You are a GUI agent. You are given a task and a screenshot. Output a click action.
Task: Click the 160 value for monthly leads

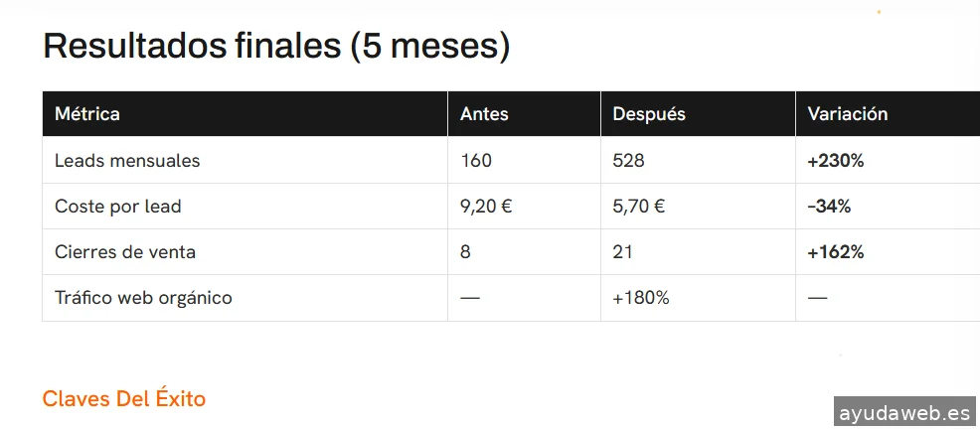tap(476, 161)
